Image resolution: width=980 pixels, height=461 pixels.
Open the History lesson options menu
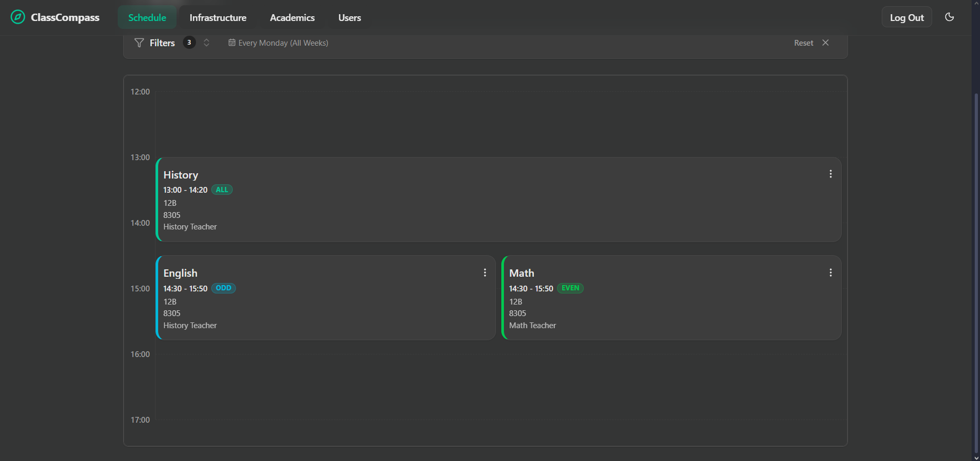(830, 174)
